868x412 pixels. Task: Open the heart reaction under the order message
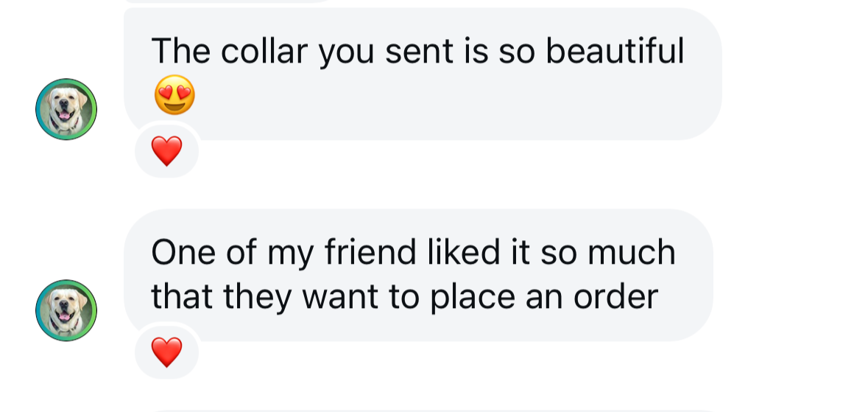pos(166,352)
